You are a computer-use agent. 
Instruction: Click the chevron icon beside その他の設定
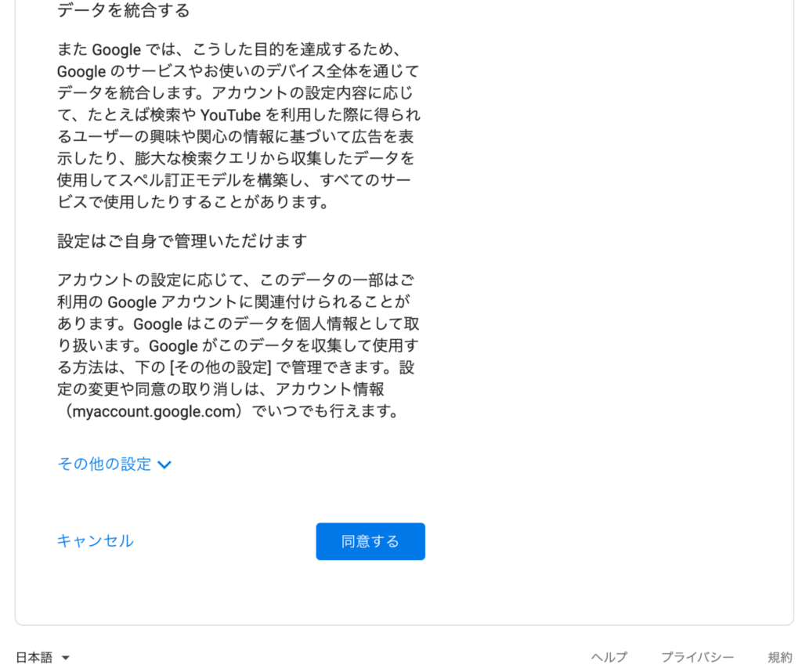[164, 465]
